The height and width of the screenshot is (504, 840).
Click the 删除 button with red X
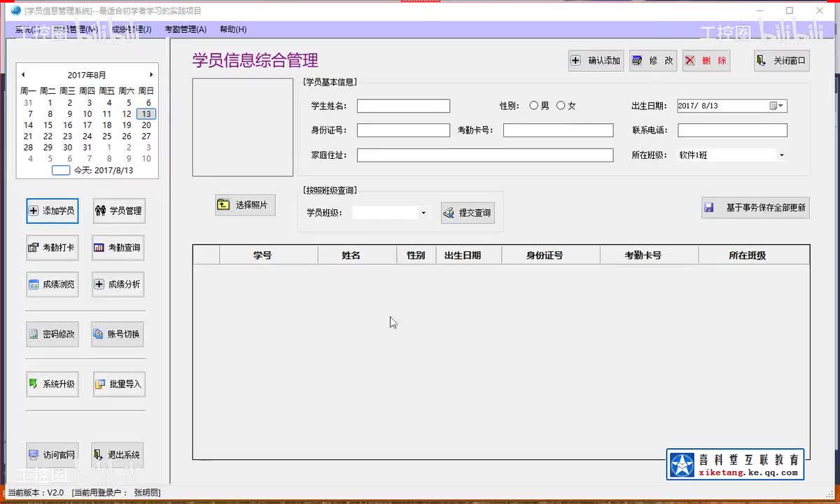click(706, 61)
